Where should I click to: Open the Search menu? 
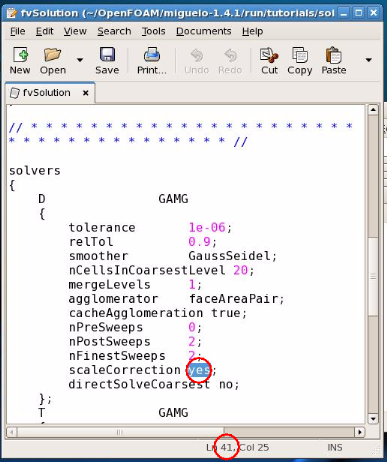point(114,31)
